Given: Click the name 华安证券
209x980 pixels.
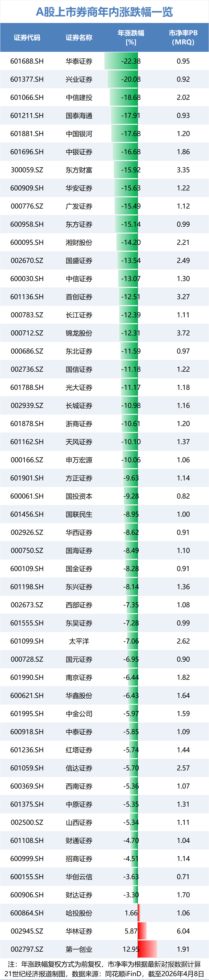Looking at the screenshot, I should [79, 188].
